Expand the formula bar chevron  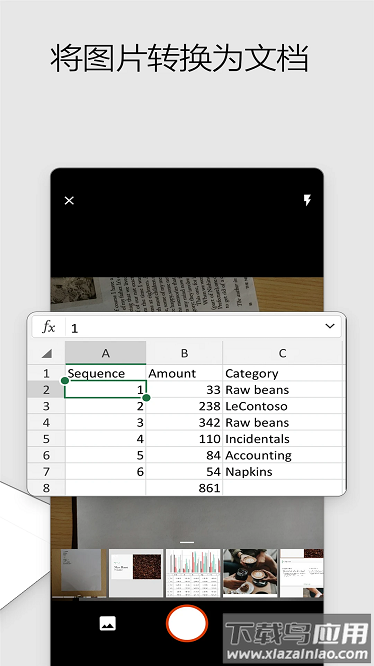[330, 326]
